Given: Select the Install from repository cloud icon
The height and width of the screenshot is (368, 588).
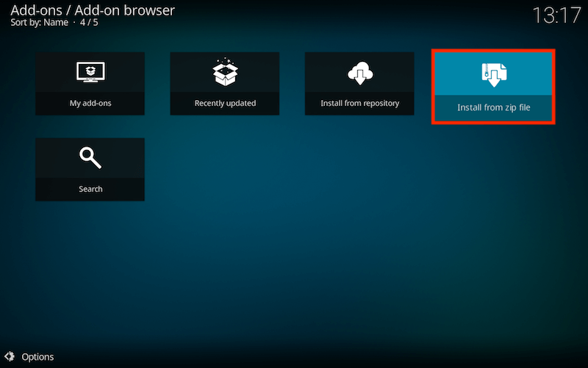Looking at the screenshot, I should coord(360,73).
